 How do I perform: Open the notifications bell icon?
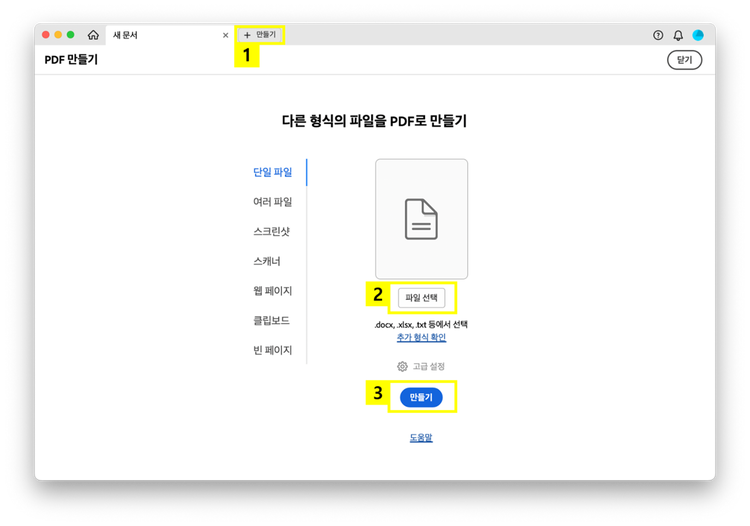coord(678,35)
